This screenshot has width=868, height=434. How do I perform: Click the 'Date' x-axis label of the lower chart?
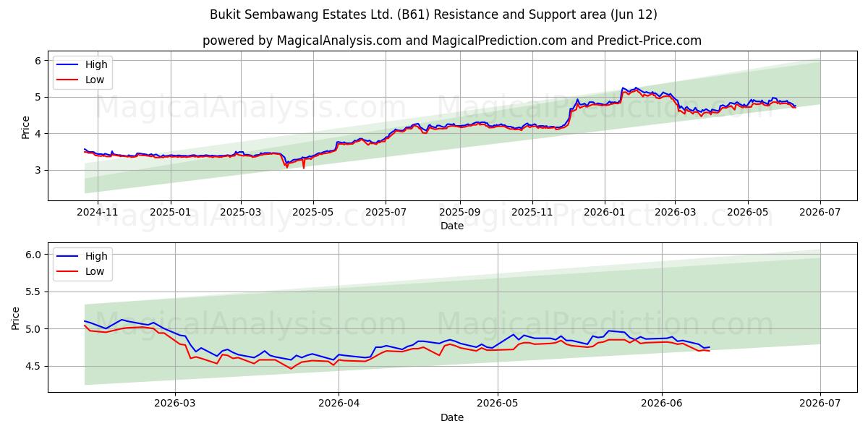coord(452,417)
